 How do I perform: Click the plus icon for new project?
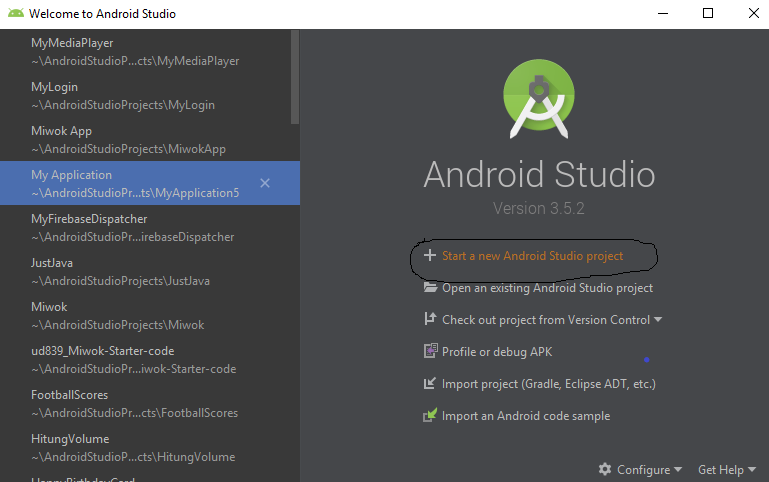pyautogui.click(x=430, y=255)
